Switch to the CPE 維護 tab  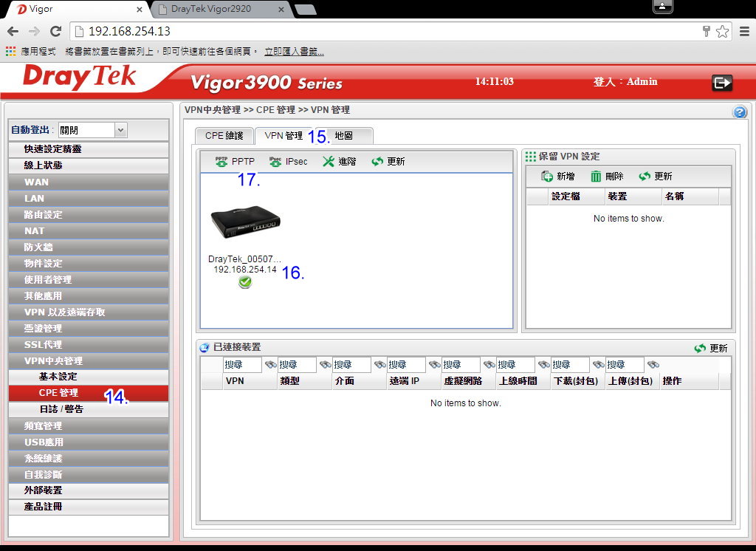click(x=224, y=136)
